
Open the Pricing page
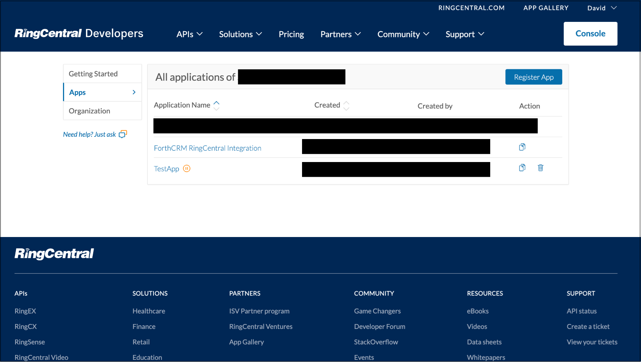pyautogui.click(x=291, y=34)
